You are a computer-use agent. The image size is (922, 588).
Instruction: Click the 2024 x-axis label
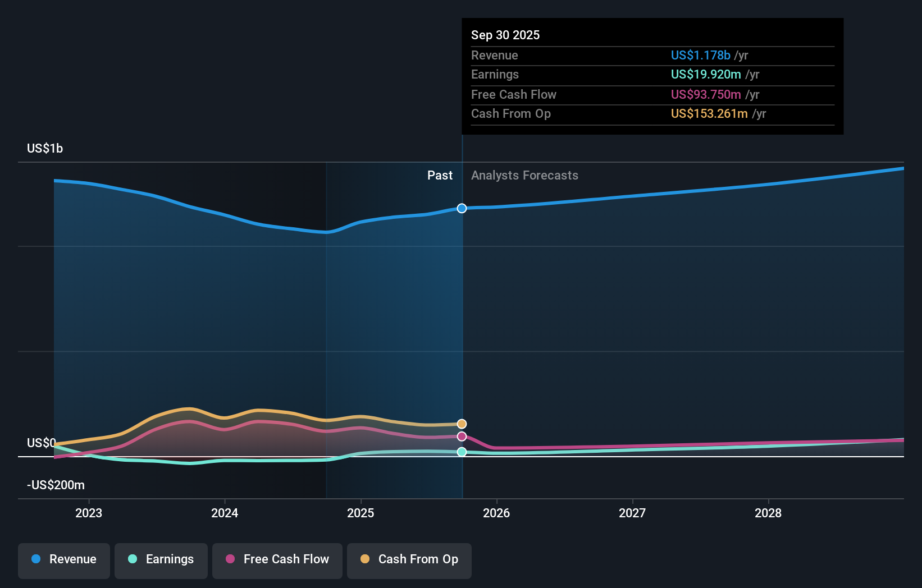point(225,513)
